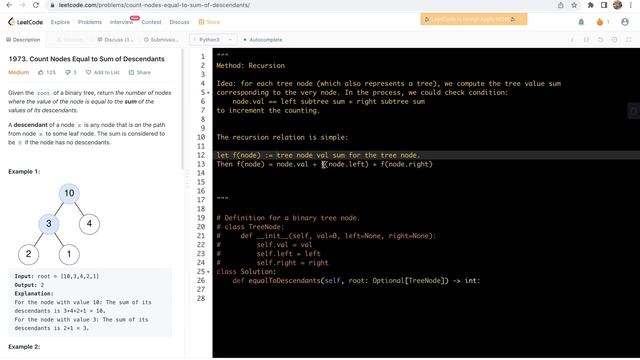Switch to the Discuss tab
Screen dimensions: 640x360
click(115, 40)
